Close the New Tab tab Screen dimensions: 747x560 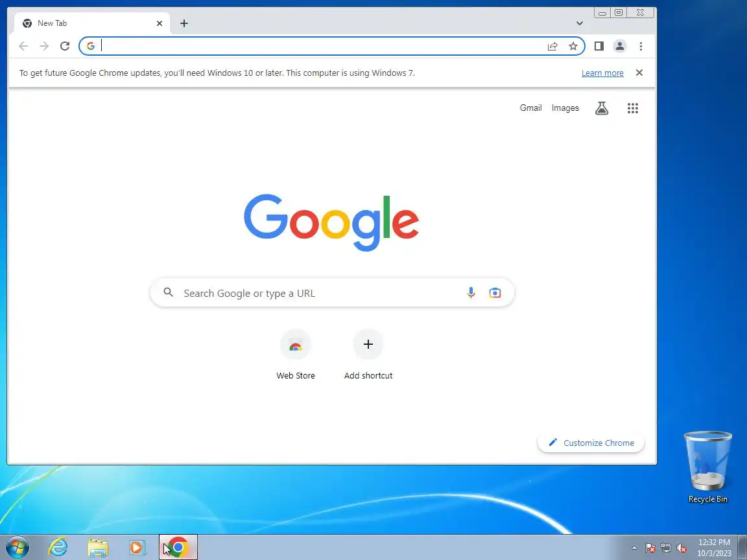click(x=160, y=23)
